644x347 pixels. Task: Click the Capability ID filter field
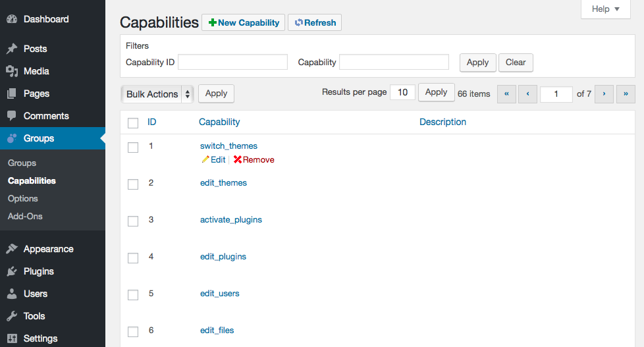[x=232, y=62]
